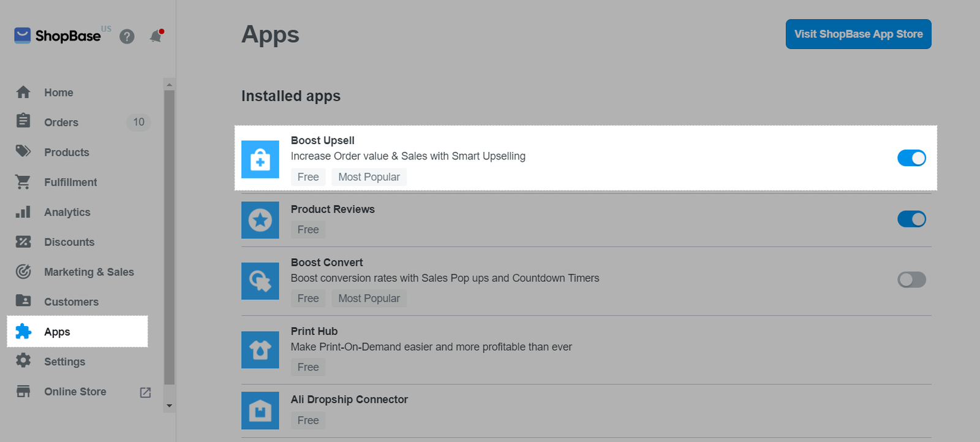Enable the Boost Convert toggle
Image resolution: width=980 pixels, height=442 pixels.
click(911, 280)
